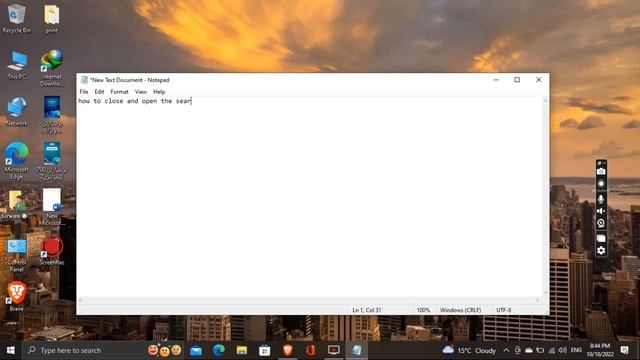This screenshot has height=360, width=640.
Task: Click Notepad's vertical scrollbar down arrow
Action: (546, 292)
